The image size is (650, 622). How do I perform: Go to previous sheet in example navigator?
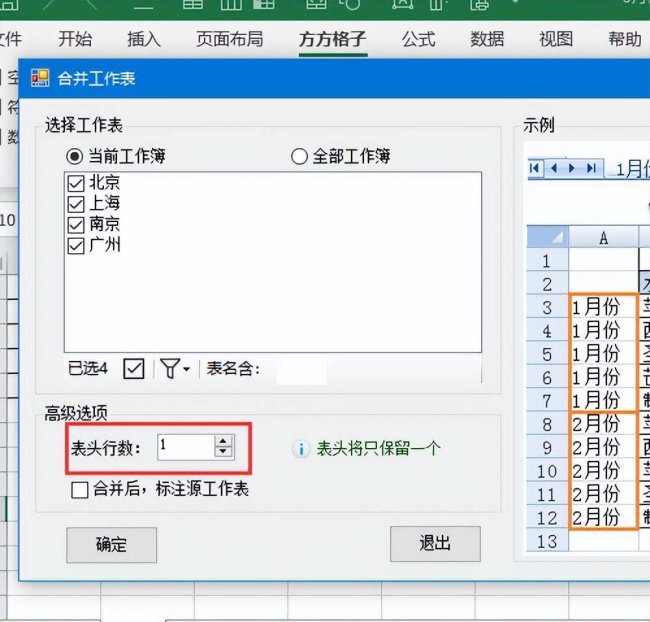point(554,168)
